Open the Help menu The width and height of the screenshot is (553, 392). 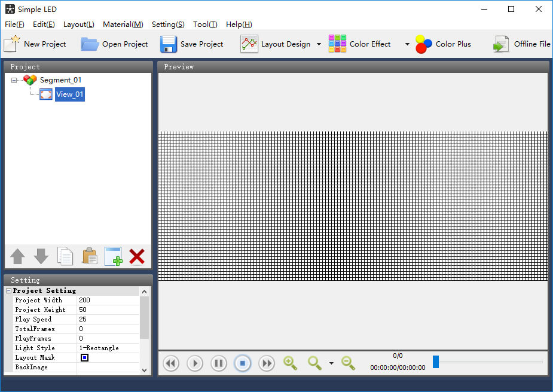click(239, 24)
